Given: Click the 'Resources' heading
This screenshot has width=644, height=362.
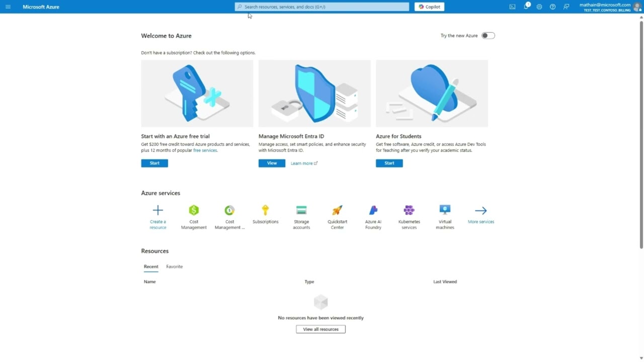Looking at the screenshot, I should tap(154, 251).
